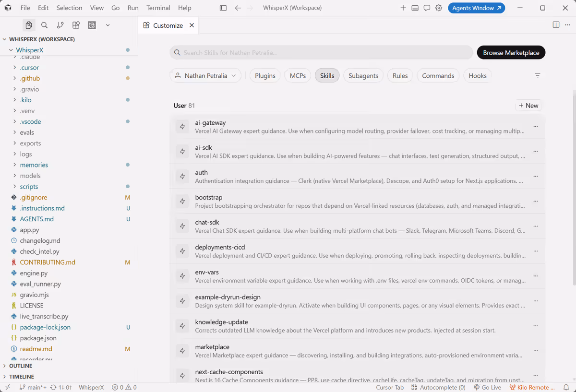Open the Help menu

[x=185, y=8]
